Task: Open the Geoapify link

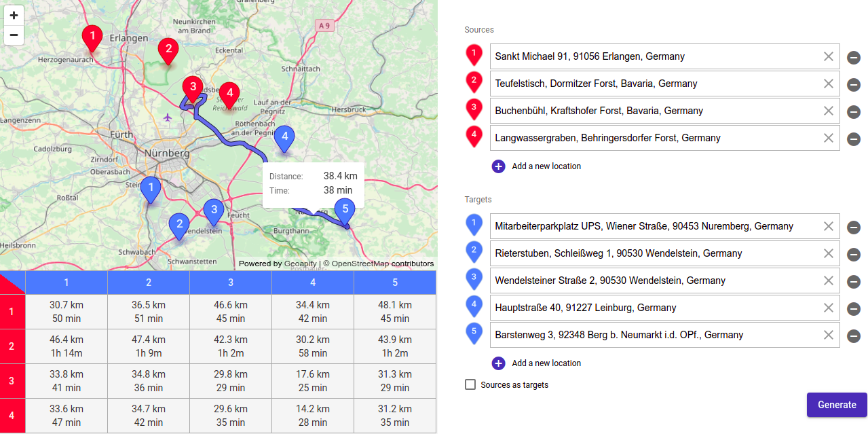Action: [x=300, y=264]
